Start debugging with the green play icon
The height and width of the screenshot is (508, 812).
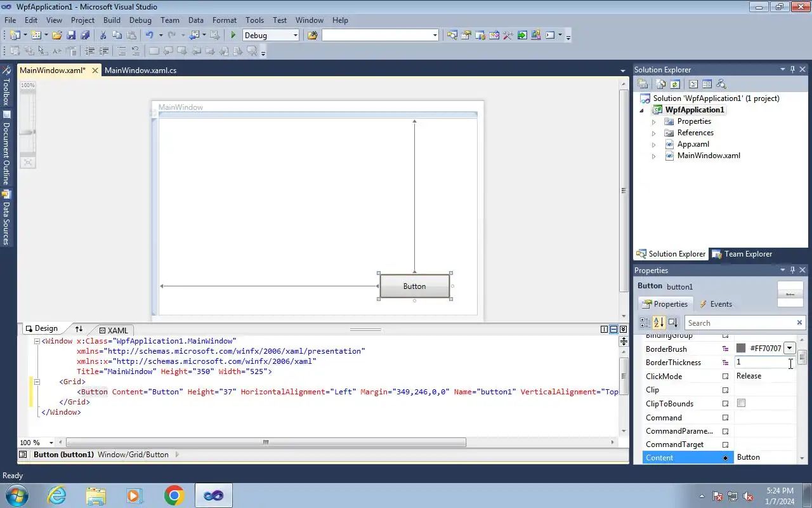click(x=233, y=36)
